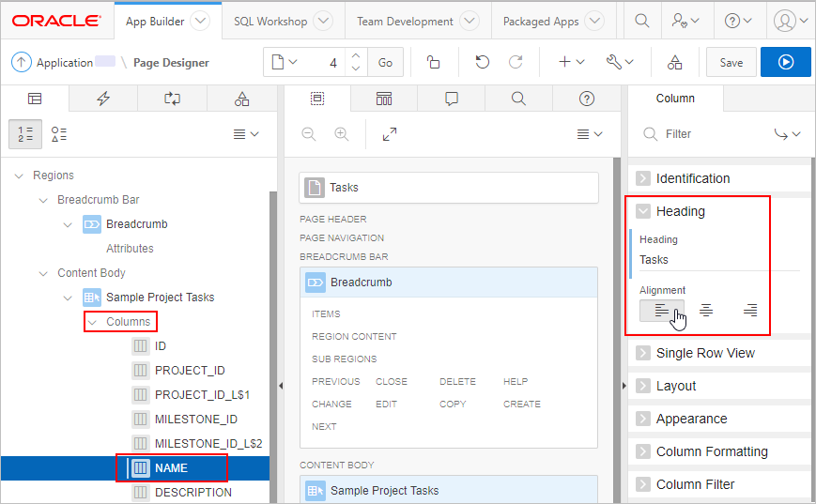
Task: Expand the Single Row View section
Action: (x=643, y=353)
